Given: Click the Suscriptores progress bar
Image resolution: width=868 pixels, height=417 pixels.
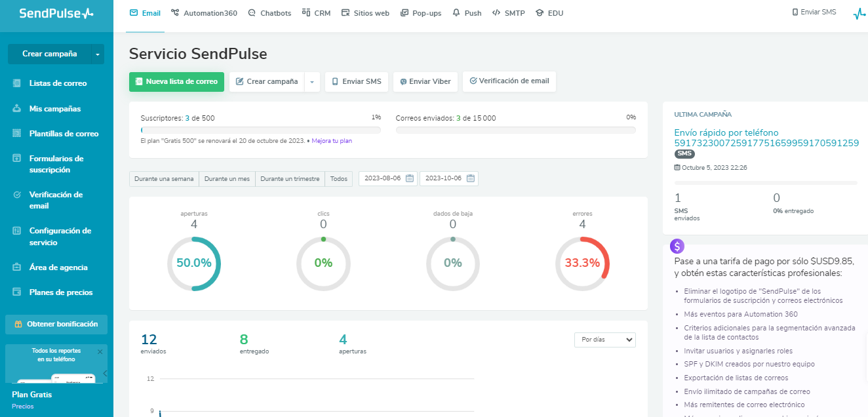Looking at the screenshot, I should pyautogui.click(x=261, y=130).
